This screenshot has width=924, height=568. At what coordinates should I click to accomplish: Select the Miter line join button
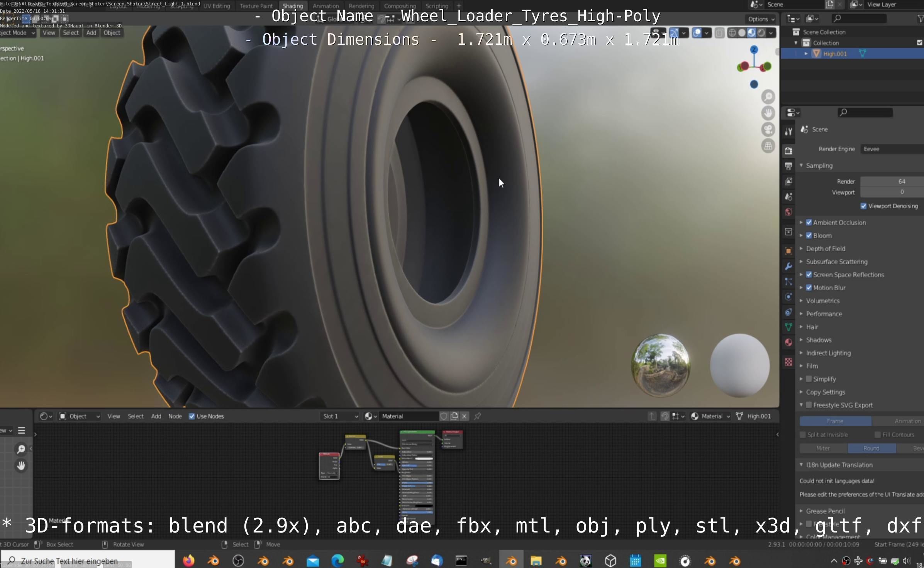[x=823, y=448]
